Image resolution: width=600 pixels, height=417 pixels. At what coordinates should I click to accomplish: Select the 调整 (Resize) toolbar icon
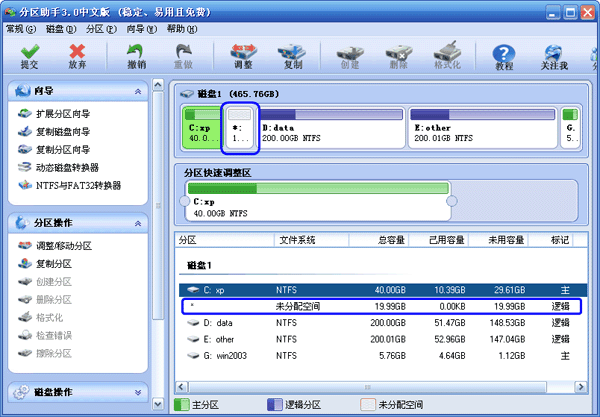point(243,55)
